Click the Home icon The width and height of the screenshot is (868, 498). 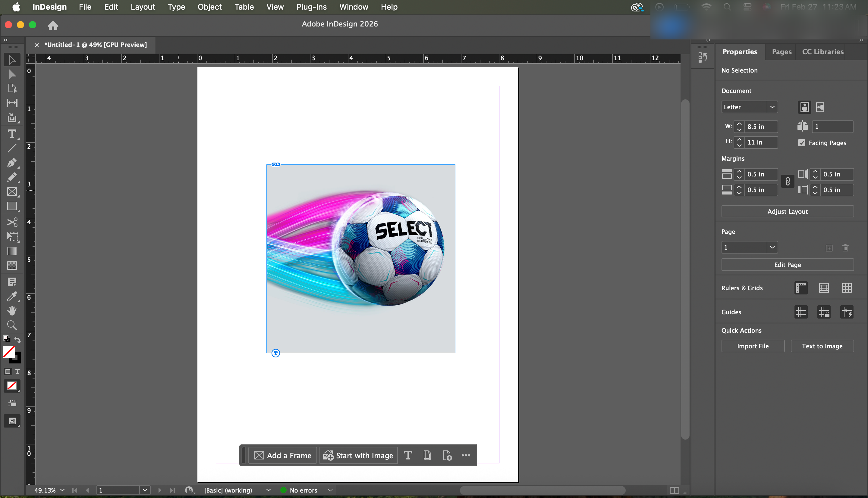pyautogui.click(x=53, y=25)
